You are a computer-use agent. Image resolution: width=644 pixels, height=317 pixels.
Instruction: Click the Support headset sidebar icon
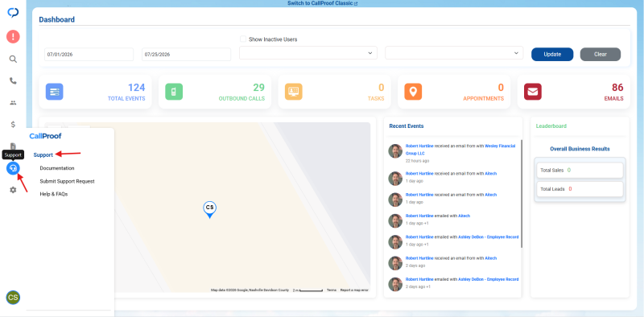point(13,168)
